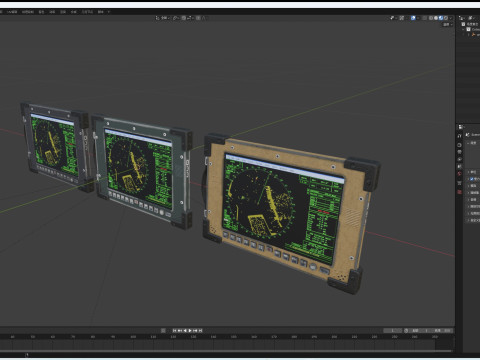This screenshot has height=360, width=480.
Task: Switch to wireframe viewport shading
Action: (431, 18)
